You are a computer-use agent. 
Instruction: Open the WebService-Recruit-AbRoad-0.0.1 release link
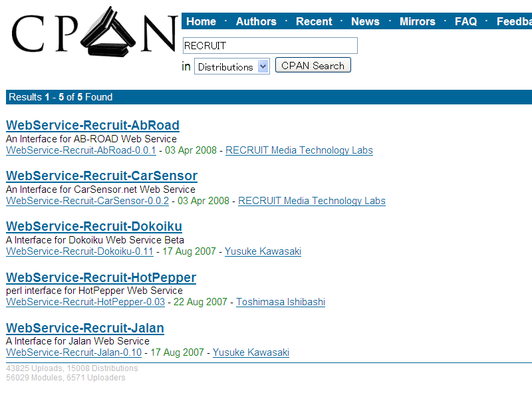pos(81,150)
